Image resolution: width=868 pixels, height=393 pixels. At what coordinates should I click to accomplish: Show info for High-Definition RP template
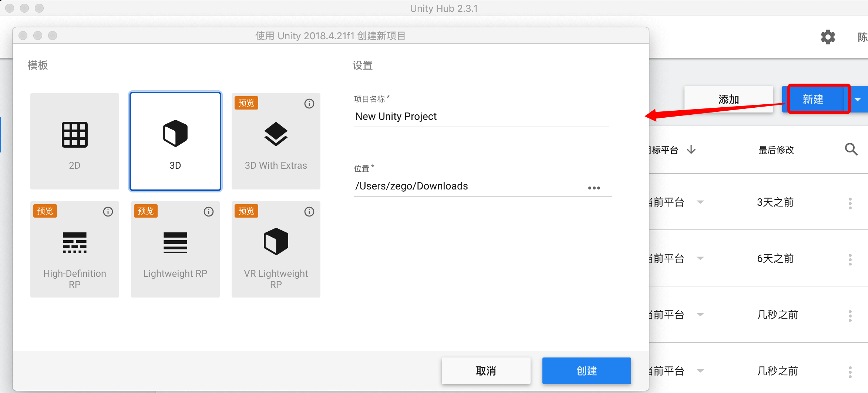(108, 212)
